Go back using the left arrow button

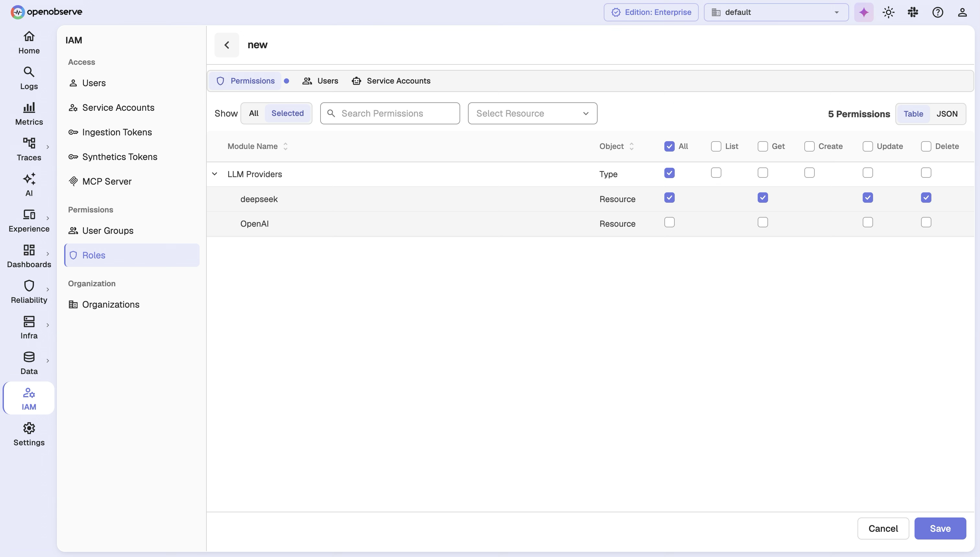[x=227, y=45]
